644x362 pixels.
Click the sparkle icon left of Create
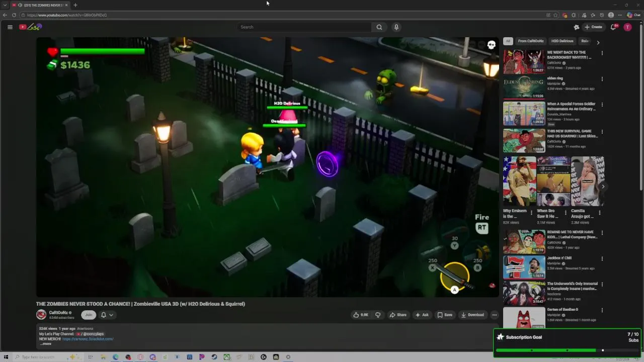click(x=577, y=27)
